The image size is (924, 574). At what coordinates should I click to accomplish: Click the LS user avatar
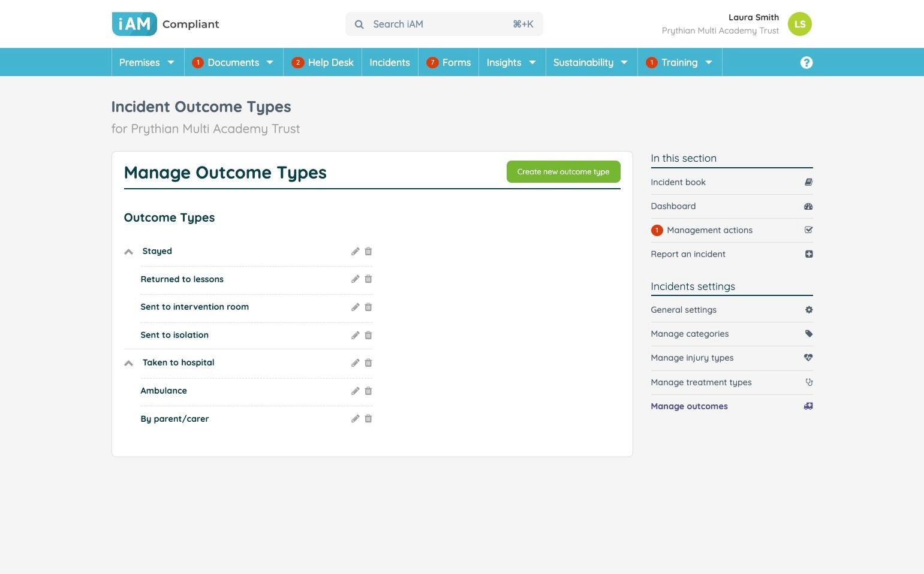click(800, 24)
